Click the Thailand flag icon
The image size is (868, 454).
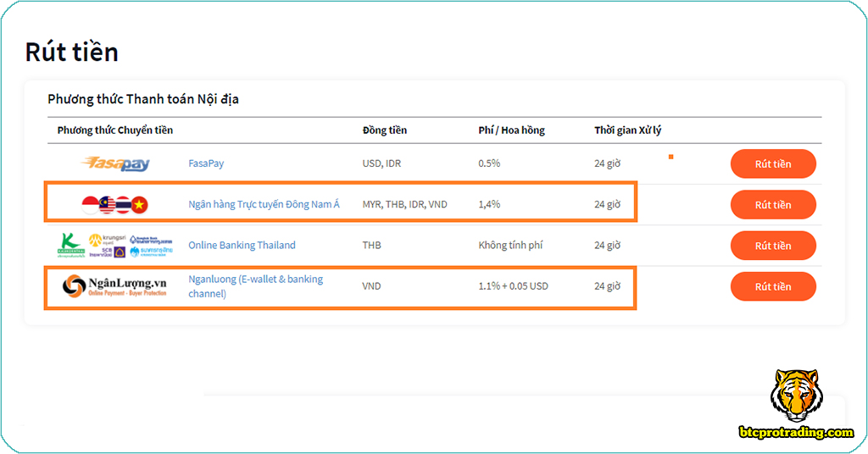(123, 204)
